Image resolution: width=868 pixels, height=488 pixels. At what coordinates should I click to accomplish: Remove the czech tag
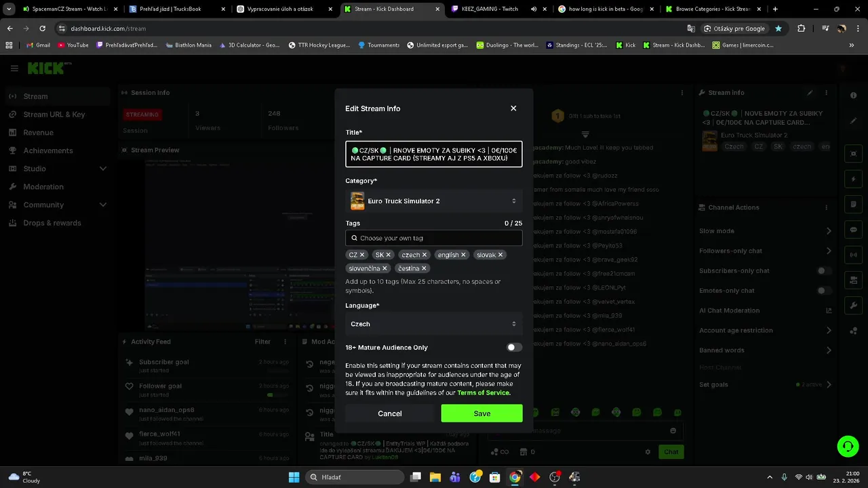pos(425,255)
